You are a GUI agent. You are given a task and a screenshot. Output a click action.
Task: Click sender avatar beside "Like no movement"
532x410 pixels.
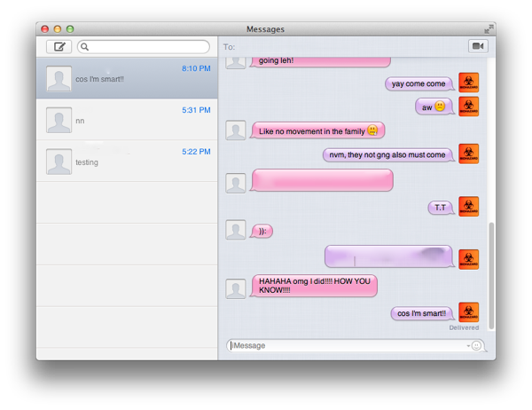tap(236, 130)
